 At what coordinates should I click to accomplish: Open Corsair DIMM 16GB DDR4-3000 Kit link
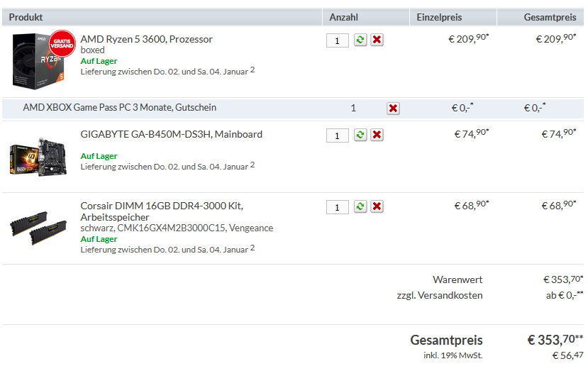pos(162,211)
